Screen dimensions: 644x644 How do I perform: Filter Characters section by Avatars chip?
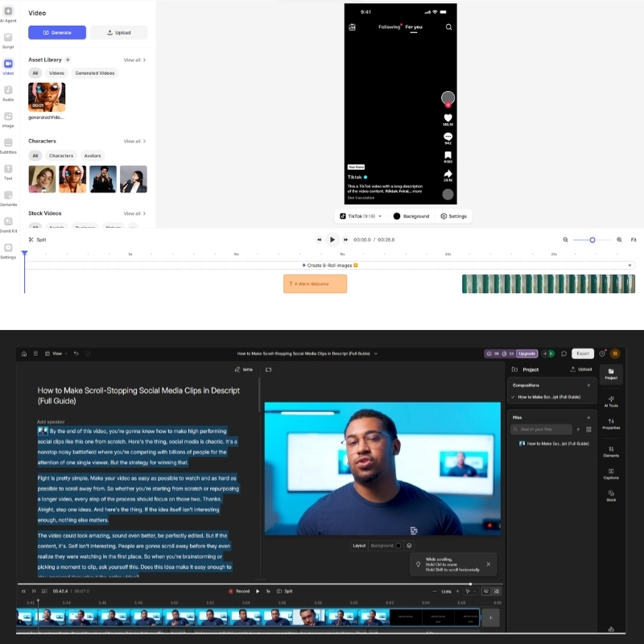93,155
